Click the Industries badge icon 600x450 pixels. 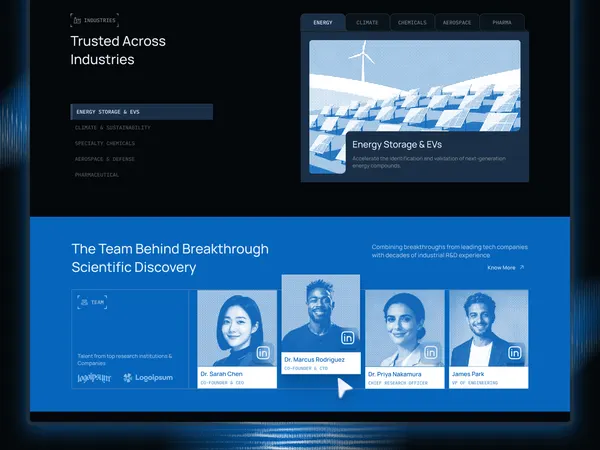[x=77, y=20]
